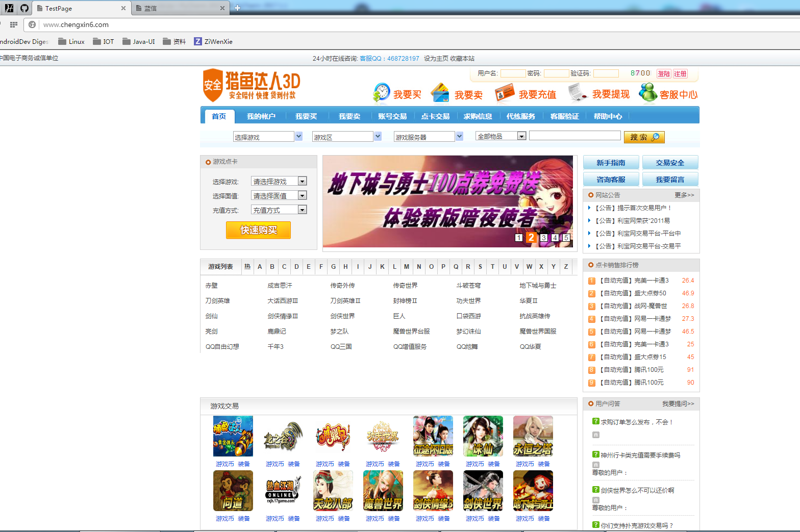Open the browser apps grid icon

[14, 24]
